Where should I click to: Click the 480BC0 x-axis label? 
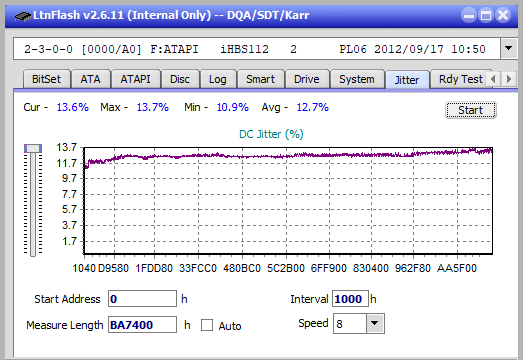coord(242,268)
